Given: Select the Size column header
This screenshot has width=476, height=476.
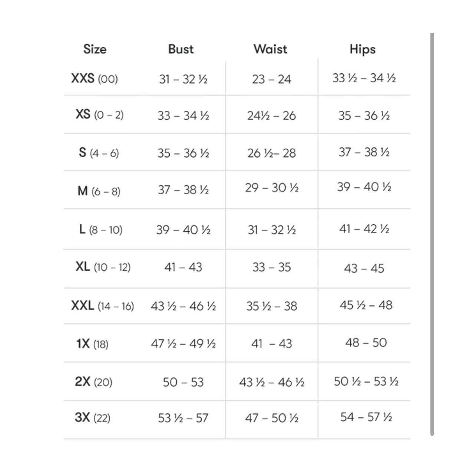Looking at the screenshot, I should [95, 49].
